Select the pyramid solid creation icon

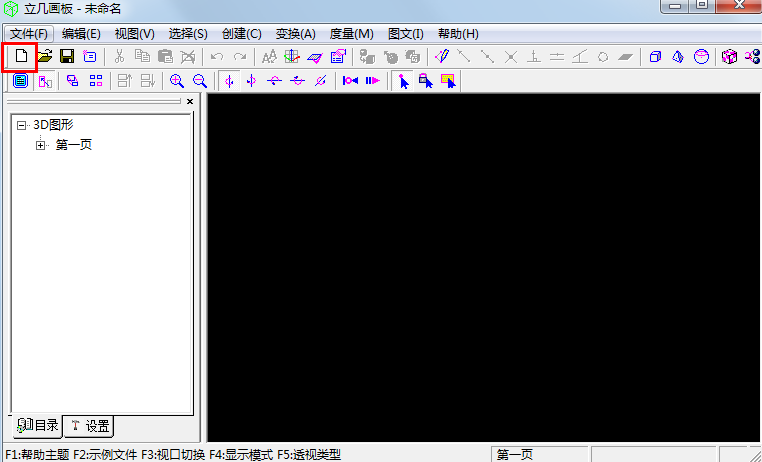[x=678, y=57]
